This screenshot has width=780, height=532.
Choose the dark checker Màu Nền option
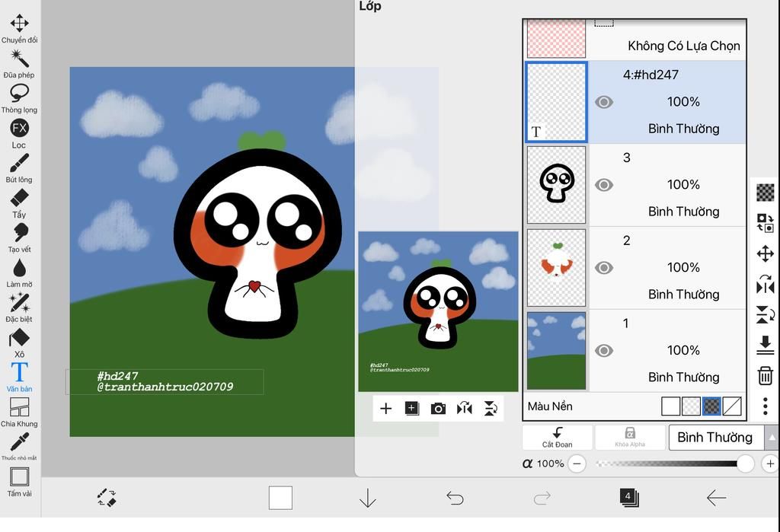(711, 406)
